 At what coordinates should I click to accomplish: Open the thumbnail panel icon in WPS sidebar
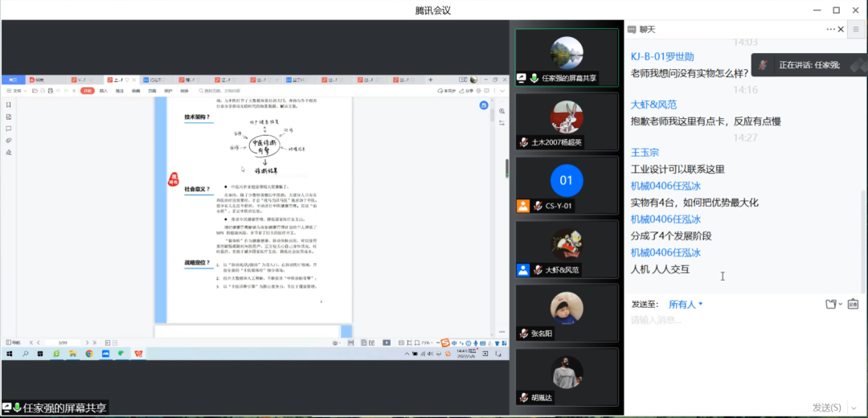[x=8, y=117]
